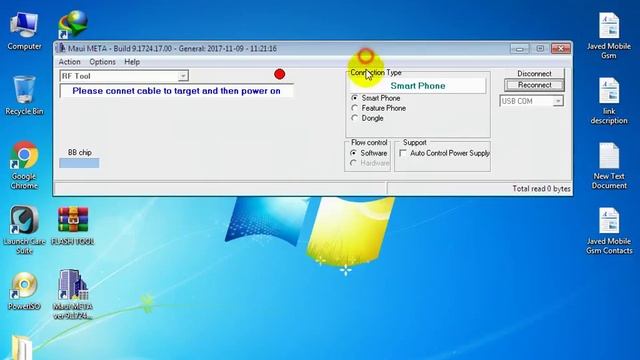
Task: Expand the RF Tool dropdown
Action: 183,76
